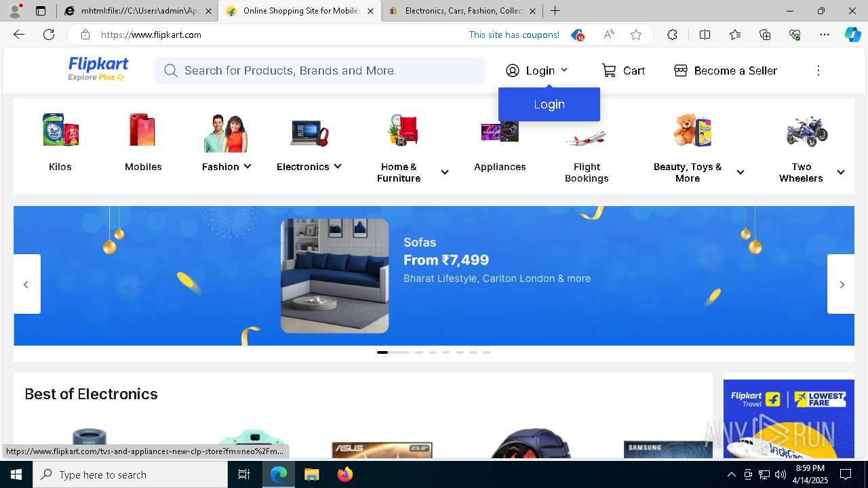Image resolution: width=868 pixels, height=488 pixels.
Task: Open File Explorer from taskbar
Action: 311,474
